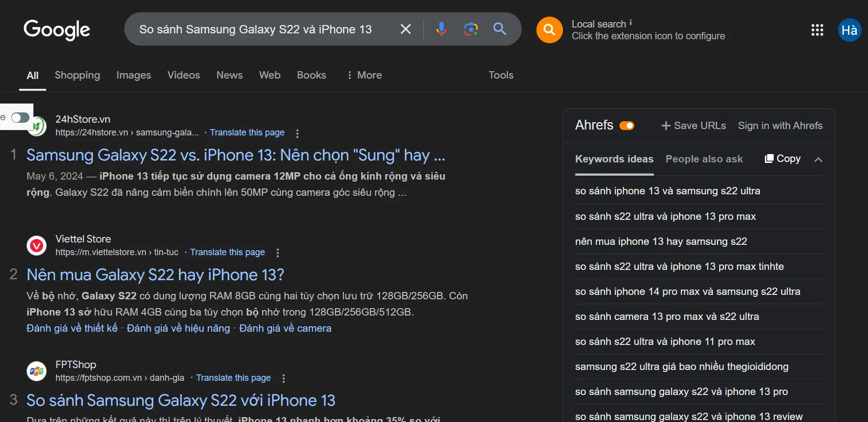Image resolution: width=868 pixels, height=422 pixels.
Task: Select the All results tab
Action: [32, 76]
